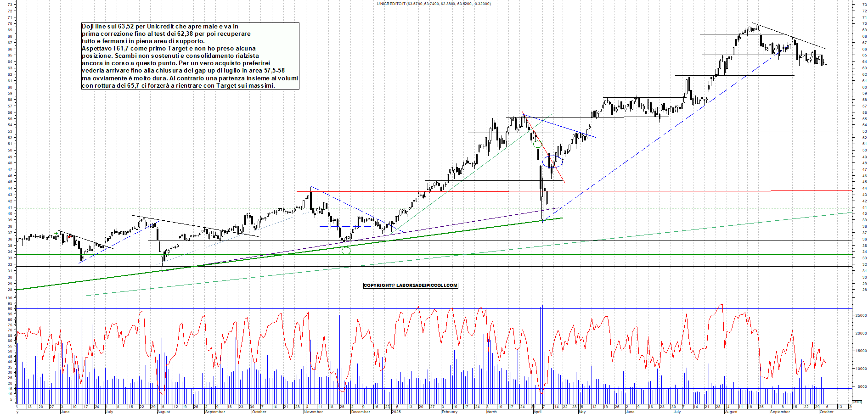Select the May label on the time axis
The image size is (868, 414).
582,412
